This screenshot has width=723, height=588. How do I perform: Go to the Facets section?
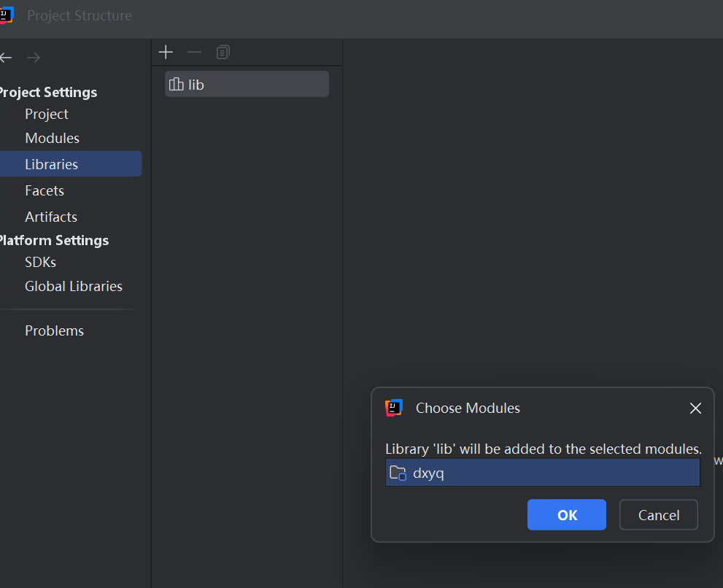point(45,190)
